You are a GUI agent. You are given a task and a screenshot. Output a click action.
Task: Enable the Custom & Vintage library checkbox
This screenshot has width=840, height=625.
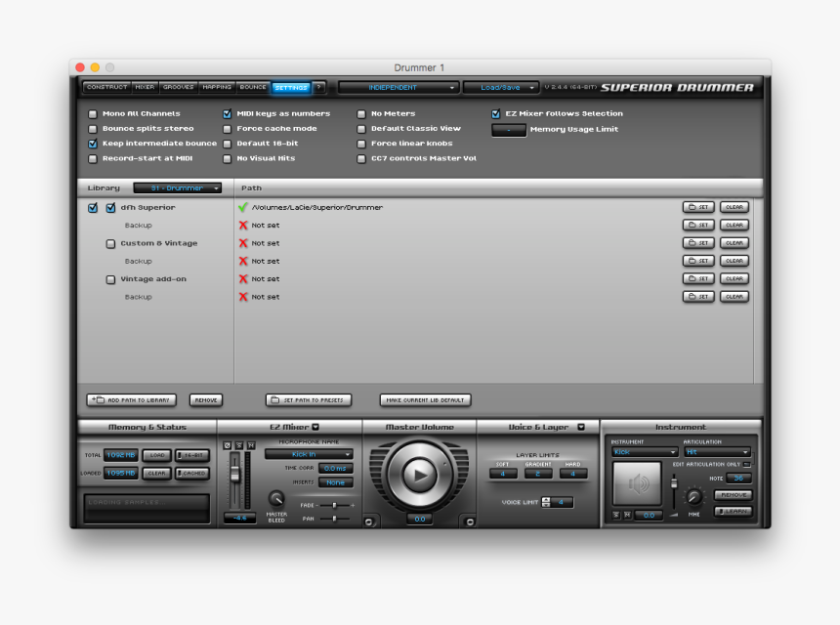pyautogui.click(x=110, y=243)
